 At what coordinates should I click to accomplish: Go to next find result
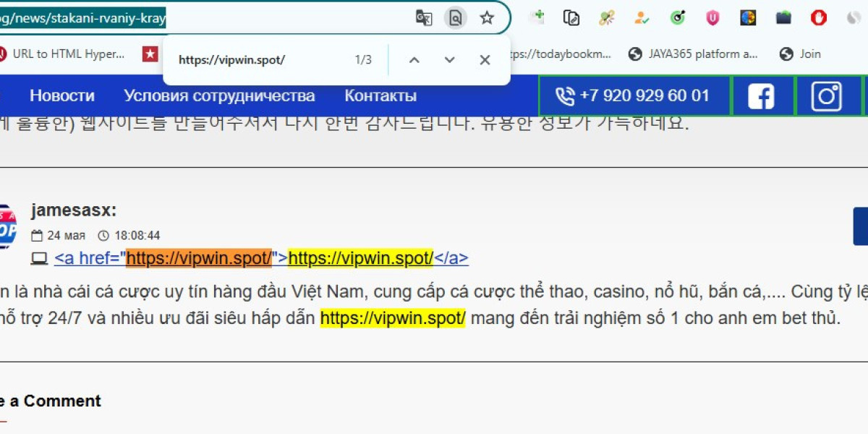coord(449,60)
